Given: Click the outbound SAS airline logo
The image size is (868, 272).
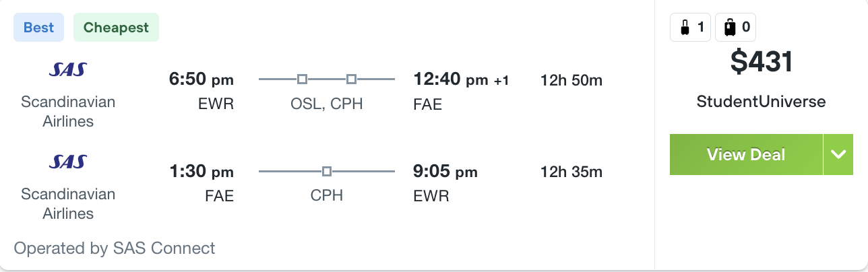Looking at the screenshot, I should click(68, 69).
